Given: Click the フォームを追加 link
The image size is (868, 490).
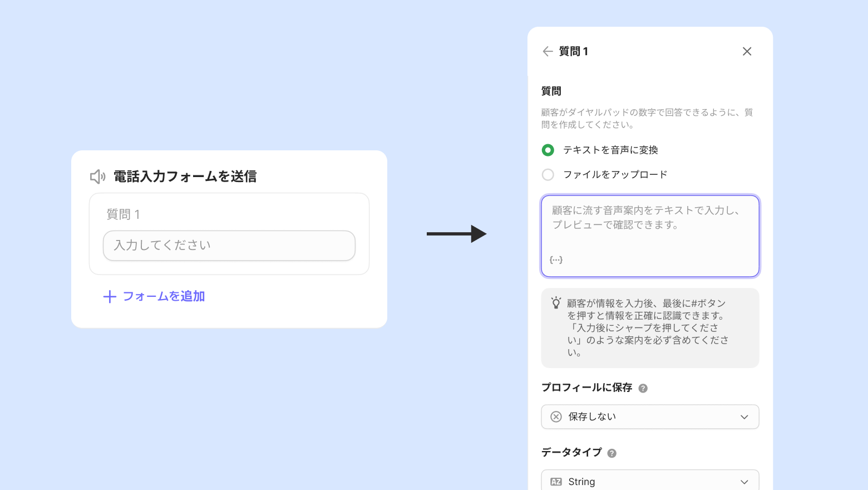Looking at the screenshot, I should pyautogui.click(x=164, y=296).
